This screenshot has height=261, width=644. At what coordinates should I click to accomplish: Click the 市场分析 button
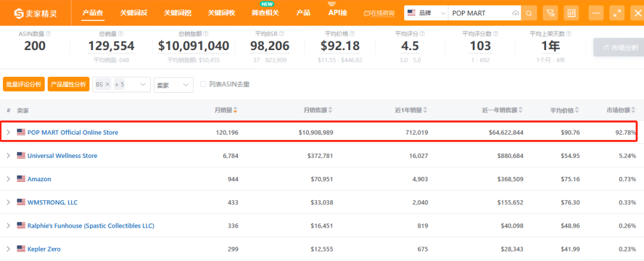click(x=618, y=48)
